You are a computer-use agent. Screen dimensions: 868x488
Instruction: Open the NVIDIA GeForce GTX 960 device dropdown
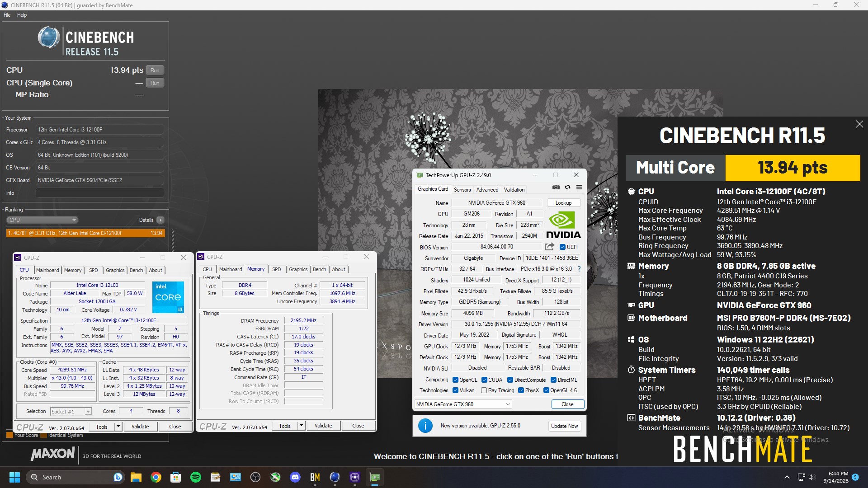[463, 404]
